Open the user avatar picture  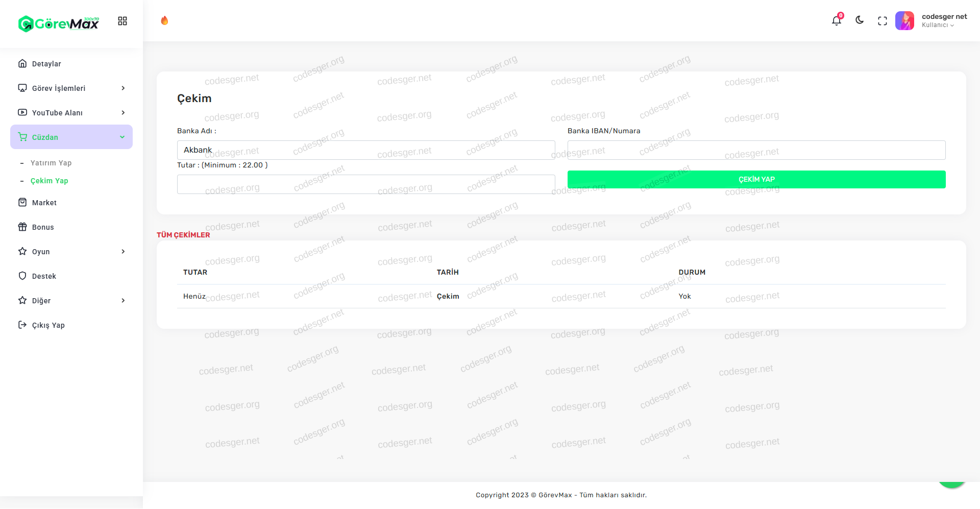point(904,21)
